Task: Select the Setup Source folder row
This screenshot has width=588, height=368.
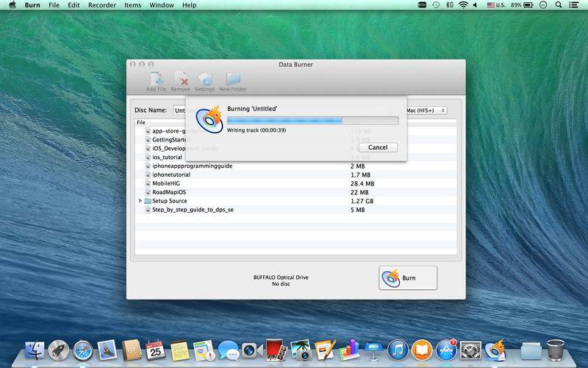Action: [x=295, y=201]
